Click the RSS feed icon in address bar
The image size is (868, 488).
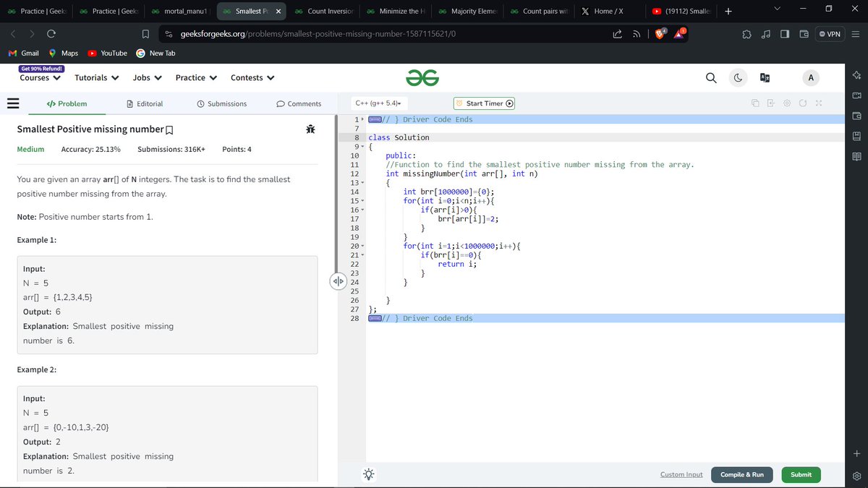[x=636, y=34]
